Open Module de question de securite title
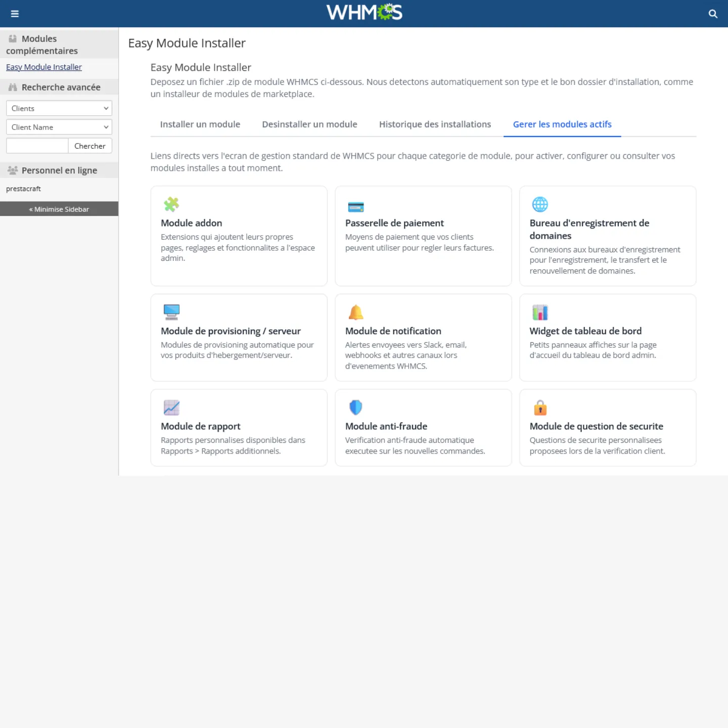Viewport: 728px width, 728px height. click(x=597, y=426)
